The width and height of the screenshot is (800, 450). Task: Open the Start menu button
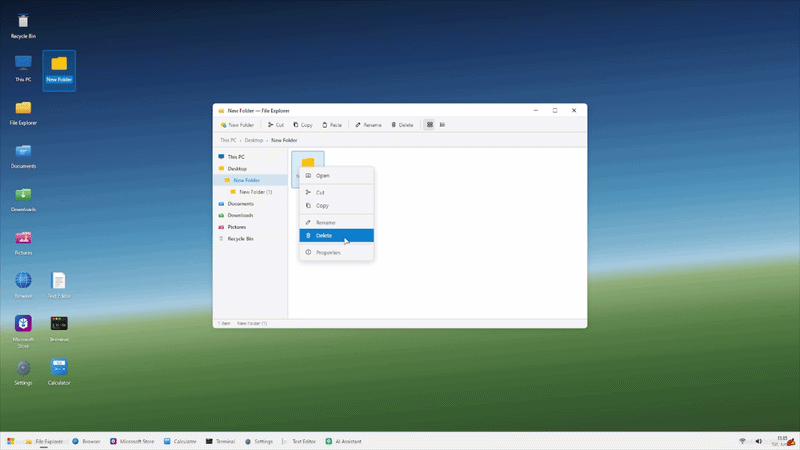11,441
